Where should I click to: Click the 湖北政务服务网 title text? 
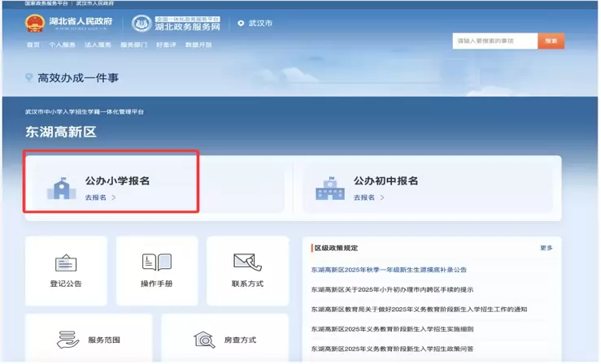(187, 27)
